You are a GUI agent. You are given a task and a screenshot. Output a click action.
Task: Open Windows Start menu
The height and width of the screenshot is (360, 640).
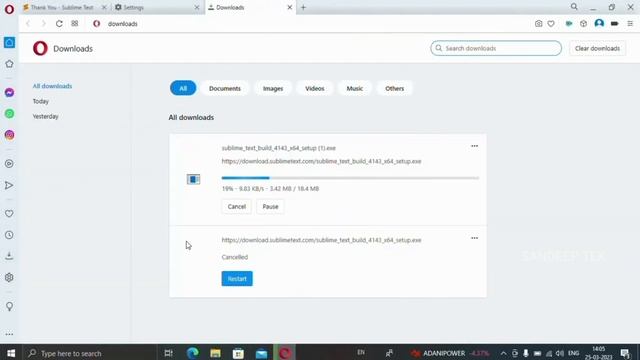click(11, 353)
